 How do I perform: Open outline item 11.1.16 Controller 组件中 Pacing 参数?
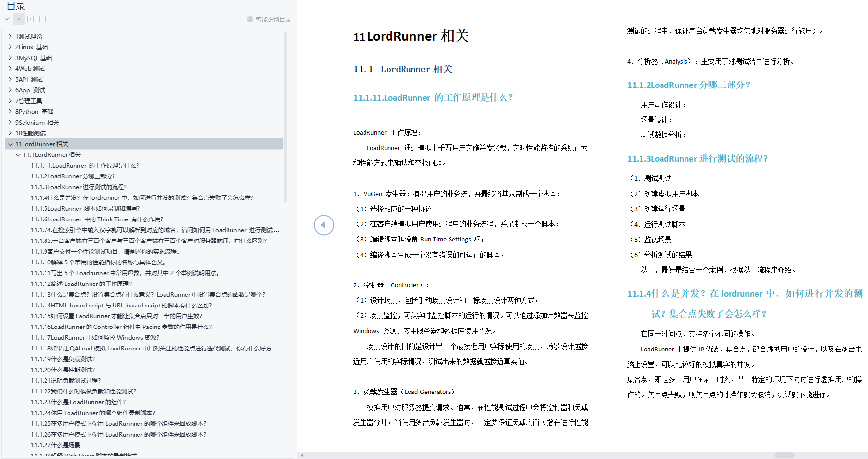(121, 327)
